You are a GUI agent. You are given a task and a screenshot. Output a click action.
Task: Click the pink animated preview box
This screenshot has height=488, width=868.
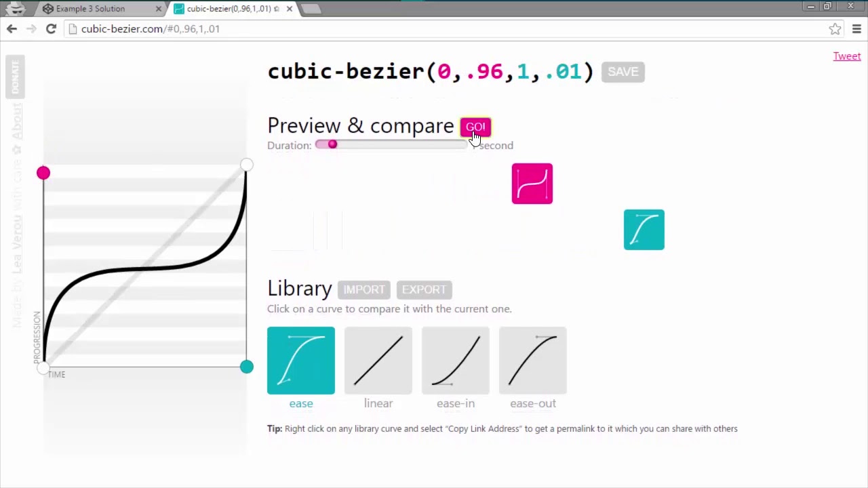click(x=532, y=184)
